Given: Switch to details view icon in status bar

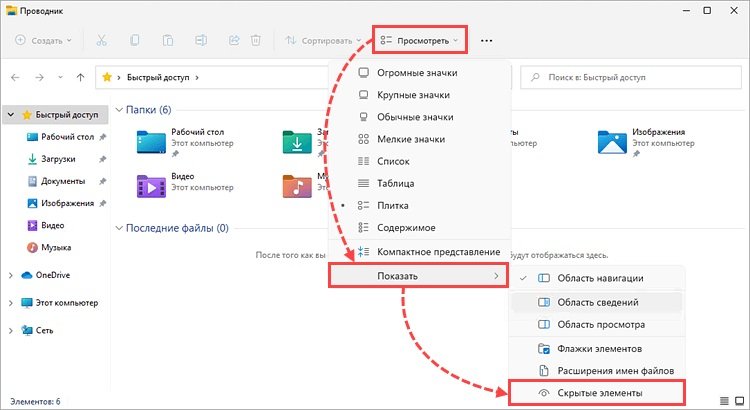Looking at the screenshot, I should click(x=725, y=401).
